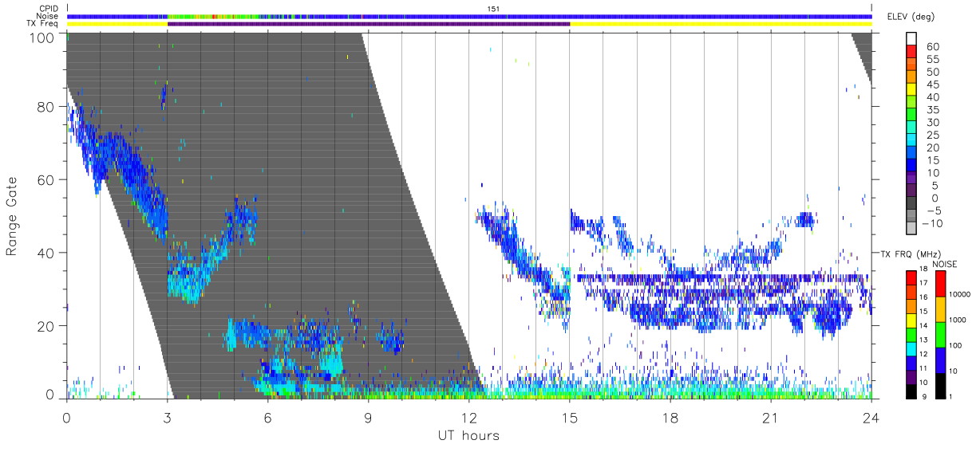The width and height of the screenshot is (980, 452).
Task: Click the 'Noise' row label at top left
Action: point(46,16)
